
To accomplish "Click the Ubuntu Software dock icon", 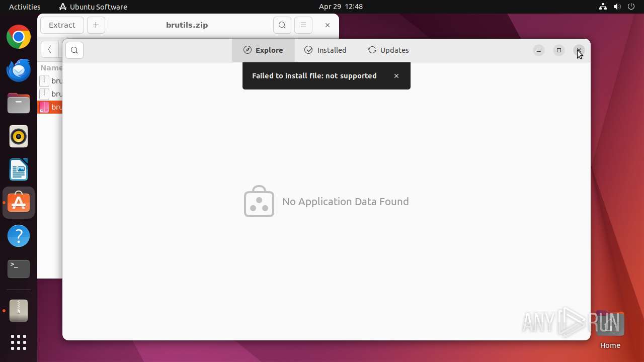I will click(19, 203).
